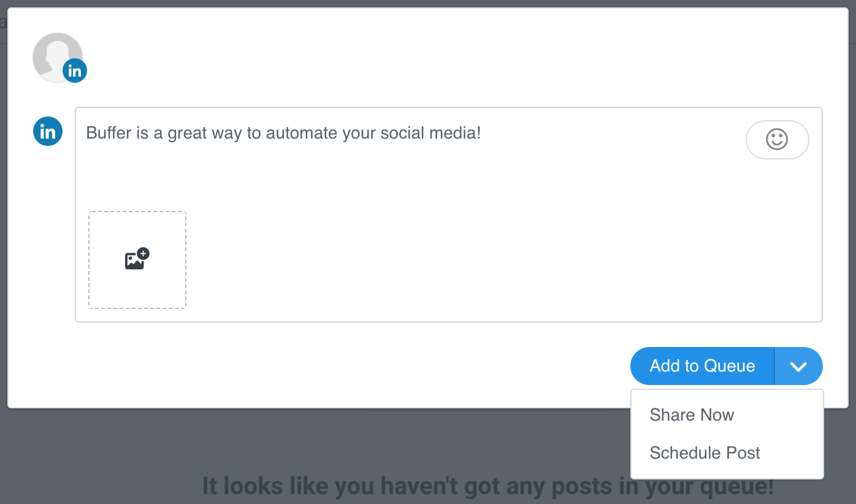The height and width of the screenshot is (504, 856).
Task: Click the LinkedIn icon beside the composer
Action: pyautogui.click(x=48, y=131)
